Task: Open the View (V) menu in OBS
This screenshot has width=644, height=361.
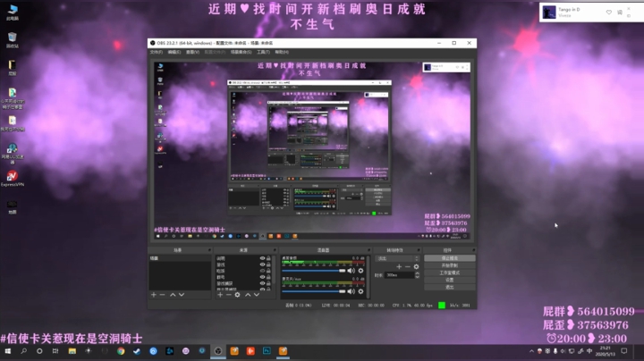Action: point(192,52)
